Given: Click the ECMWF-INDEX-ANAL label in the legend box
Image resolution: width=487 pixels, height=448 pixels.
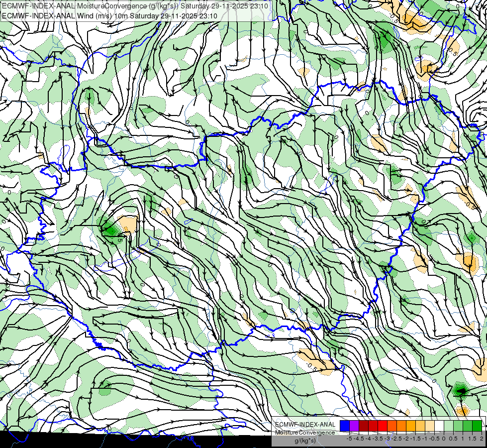Looking at the screenshot, I should pyautogui.click(x=305, y=425).
